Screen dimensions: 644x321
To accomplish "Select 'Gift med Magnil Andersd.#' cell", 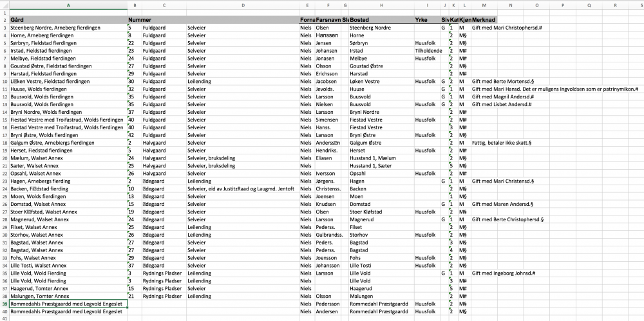I will [x=503, y=96].
